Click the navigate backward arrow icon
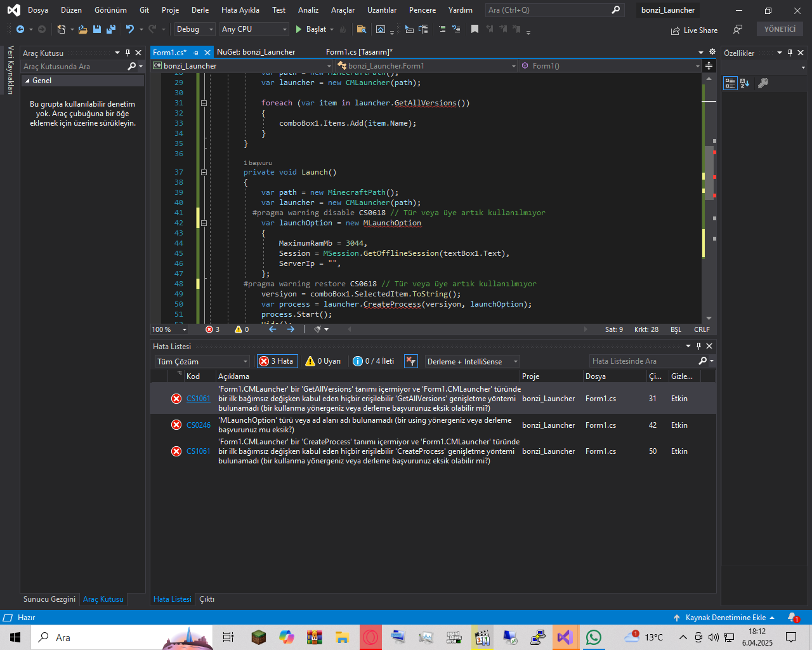 click(20, 29)
